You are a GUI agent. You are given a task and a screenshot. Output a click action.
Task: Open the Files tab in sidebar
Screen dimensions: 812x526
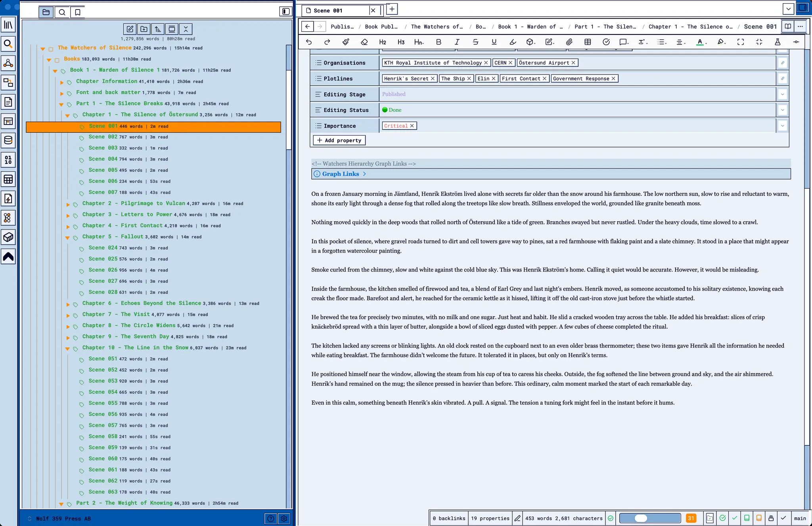click(x=46, y=12)
